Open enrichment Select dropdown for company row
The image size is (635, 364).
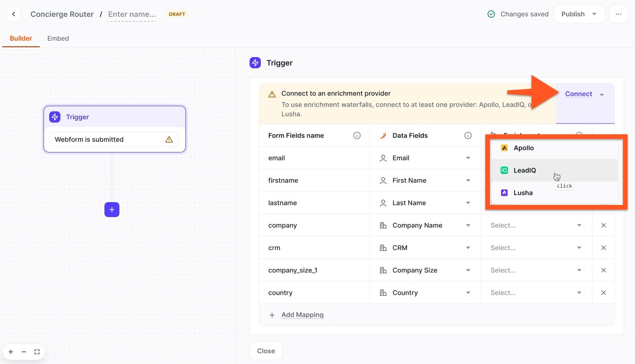pyautogui.click(x=536, y=226)
